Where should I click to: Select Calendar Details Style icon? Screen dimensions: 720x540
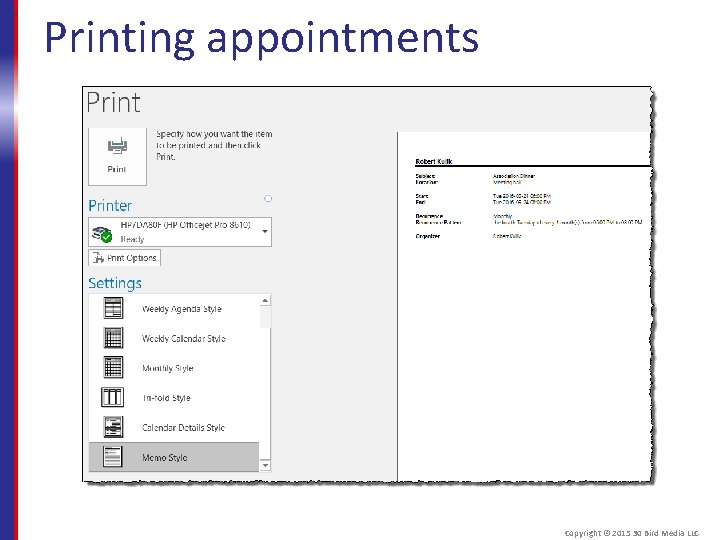[x=113, y=427]
